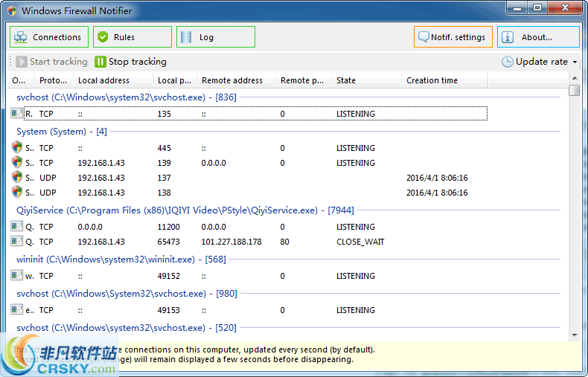Click the clock icon beside Update rate
This screenshot has width=588, height=377.
[x=507, y=62]
